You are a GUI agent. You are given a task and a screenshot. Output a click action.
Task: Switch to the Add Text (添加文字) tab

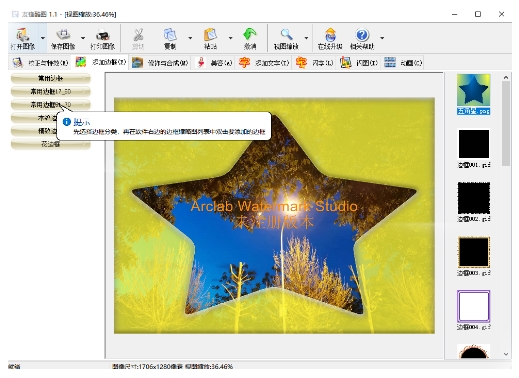264,63
